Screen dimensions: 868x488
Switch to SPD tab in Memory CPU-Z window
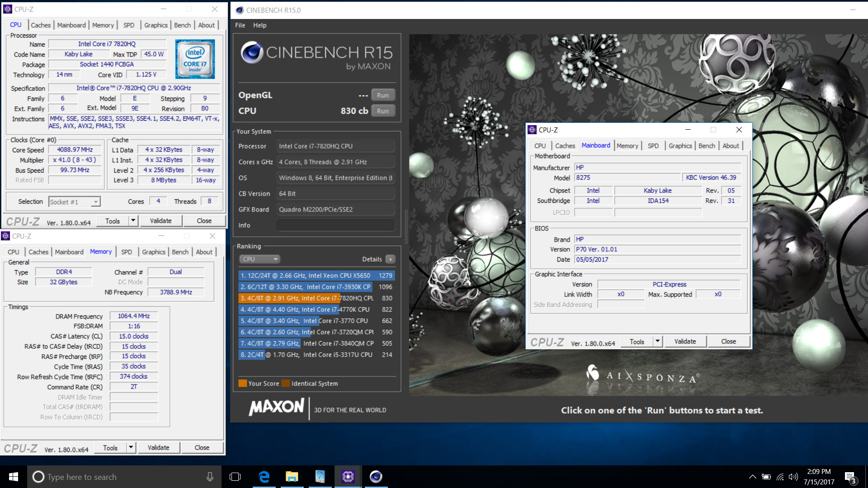[127, 252]
